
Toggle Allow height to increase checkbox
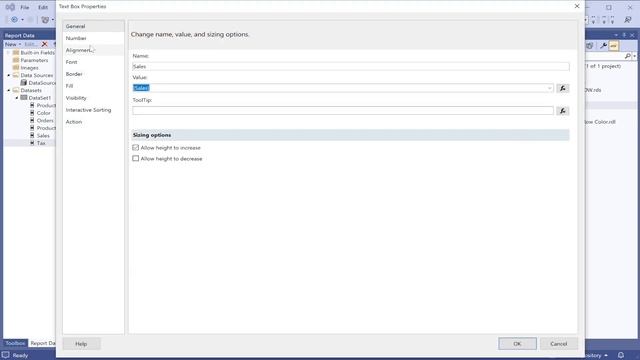tap(136, 147)
